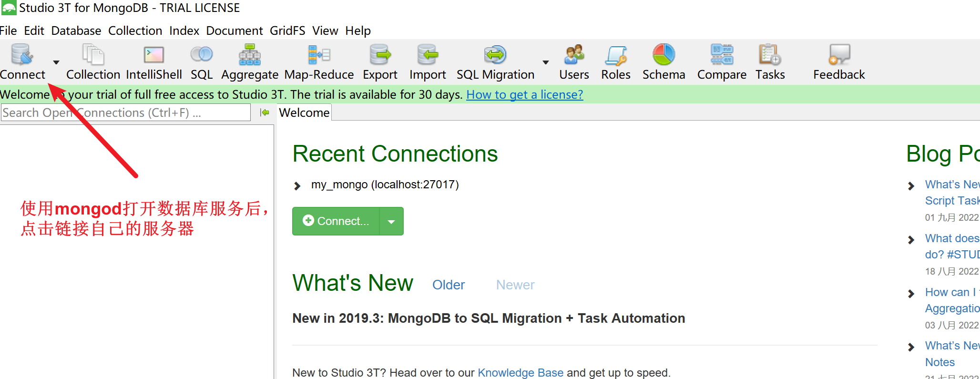This screenshot has width=980, height=379.
Task: Open the Document menu
Action: pos(235,31)
